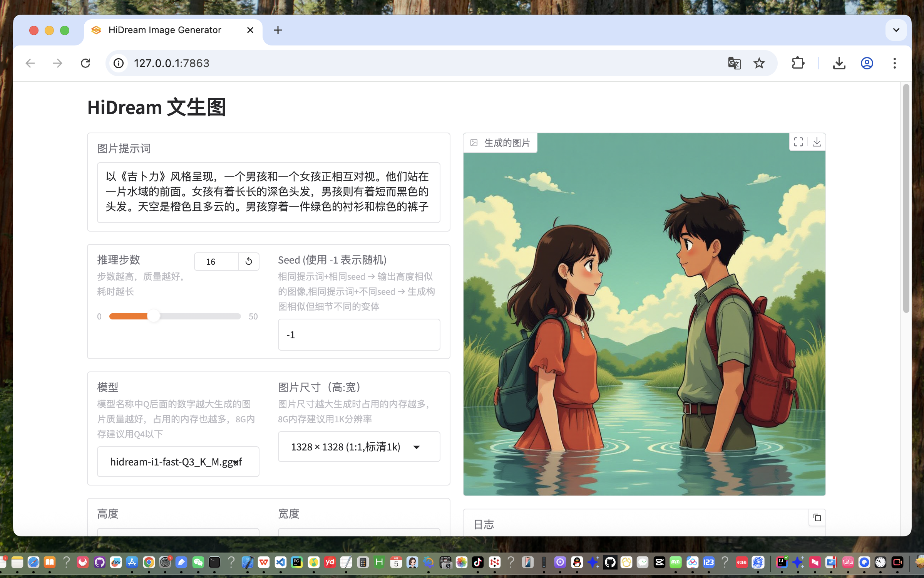The image size is (924, 578).
Task: Open Books app in the Dock
Action: [x=50, y=563]
